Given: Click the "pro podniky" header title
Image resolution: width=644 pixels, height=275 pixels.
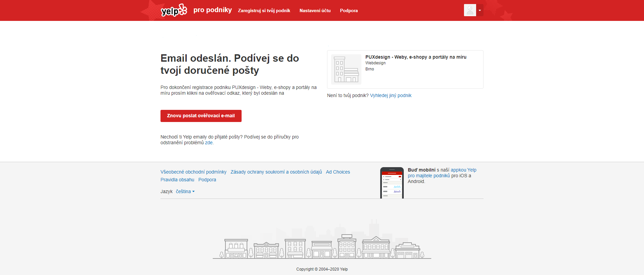Looking at the screenshot, I should pos(212,10).
